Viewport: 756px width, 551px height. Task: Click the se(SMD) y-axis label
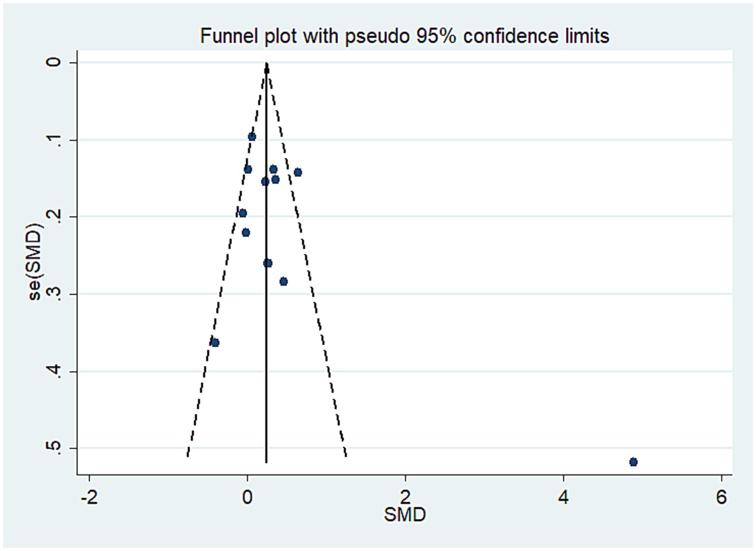[35, 262]
